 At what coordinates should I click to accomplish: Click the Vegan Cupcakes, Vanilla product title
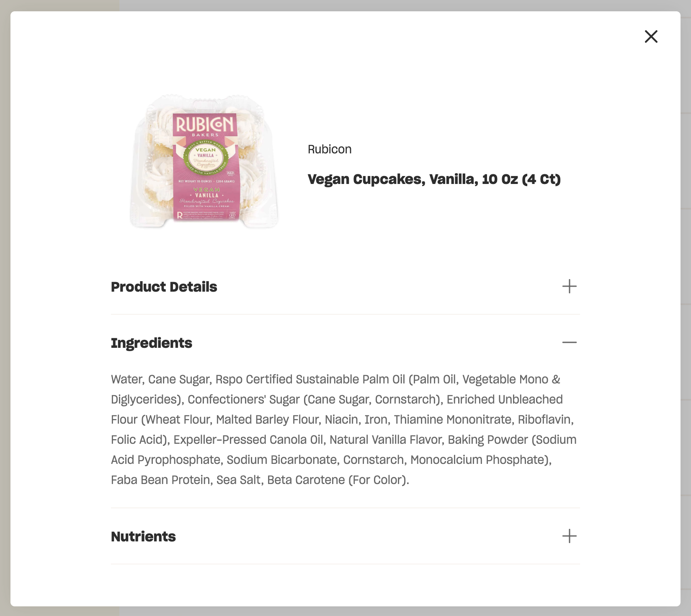[x=434, y=179]
